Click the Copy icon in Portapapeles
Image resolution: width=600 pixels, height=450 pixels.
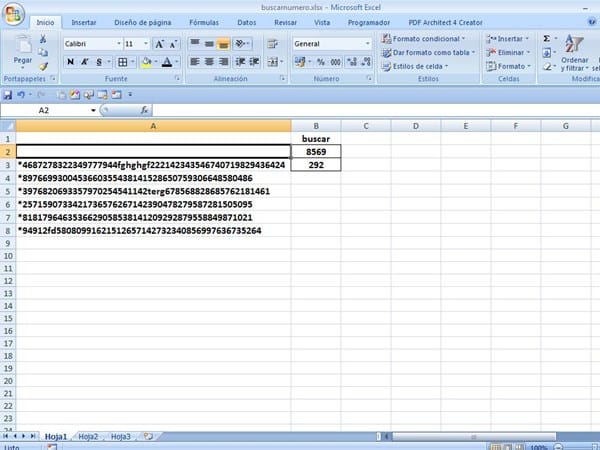pos(43,52)
